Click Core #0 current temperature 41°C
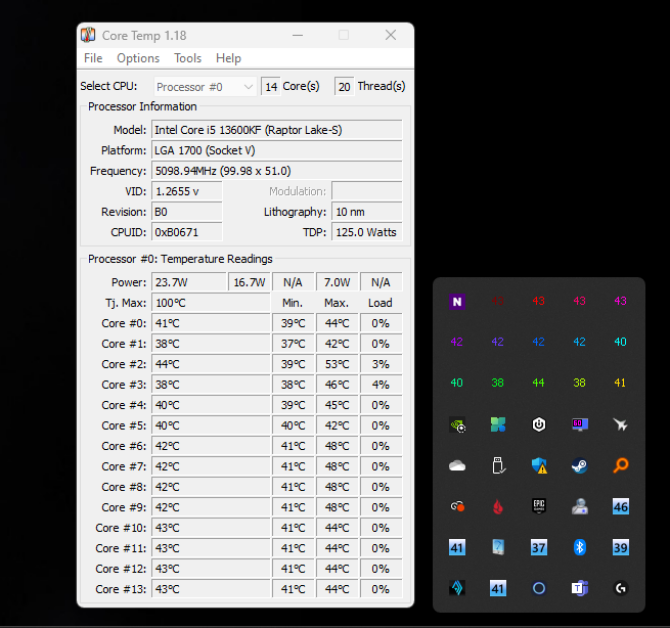The height and width of the screenshot is (628, 670). (211, 323)
